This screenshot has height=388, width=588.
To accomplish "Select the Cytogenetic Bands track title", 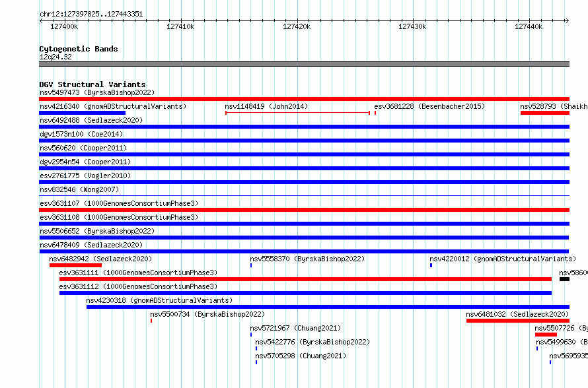I will tap(79, 49).
